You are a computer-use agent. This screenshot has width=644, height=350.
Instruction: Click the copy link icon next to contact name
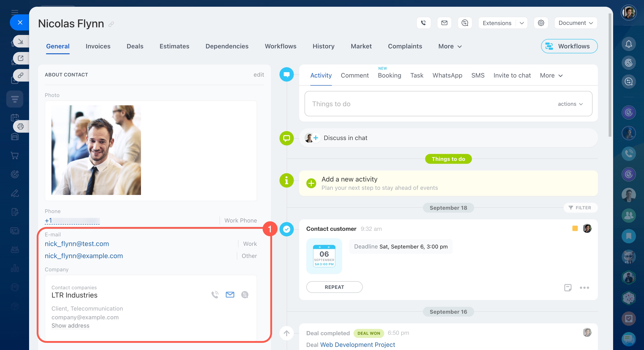(x=111, y=24)
